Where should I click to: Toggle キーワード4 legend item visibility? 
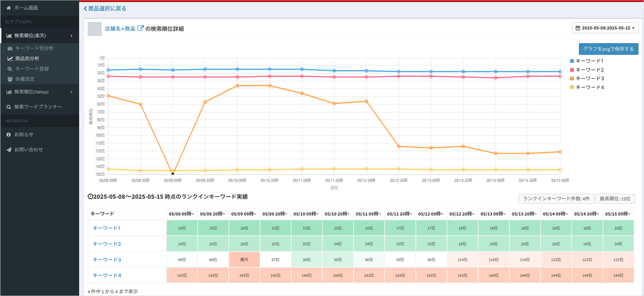coord(589,87)
